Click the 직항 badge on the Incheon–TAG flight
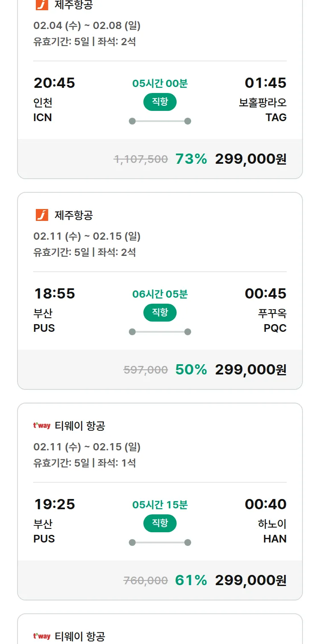320x644 pixels. point(160,102)
